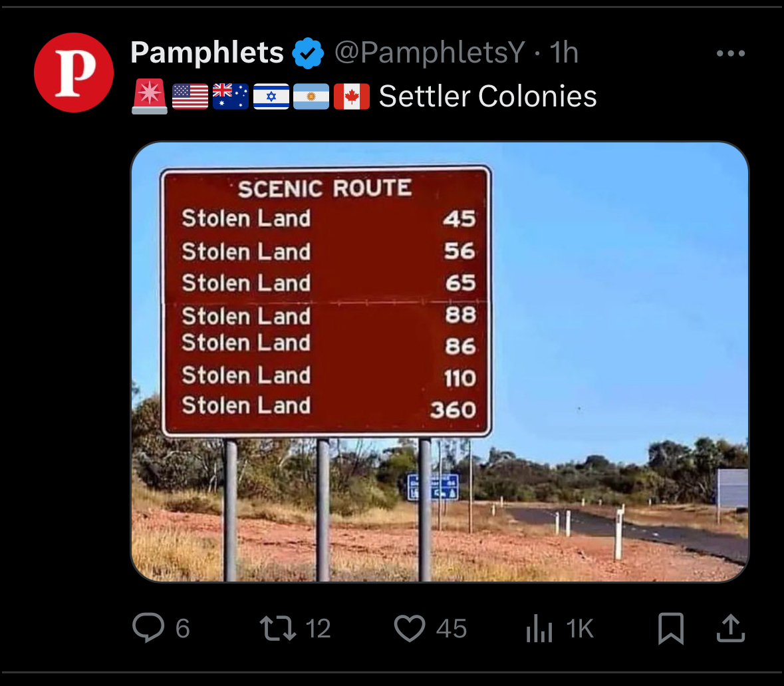This screenshot has width=784, height=686.
Task: View tweet analytics bar chart icon
Action: [x=539, y=629]
